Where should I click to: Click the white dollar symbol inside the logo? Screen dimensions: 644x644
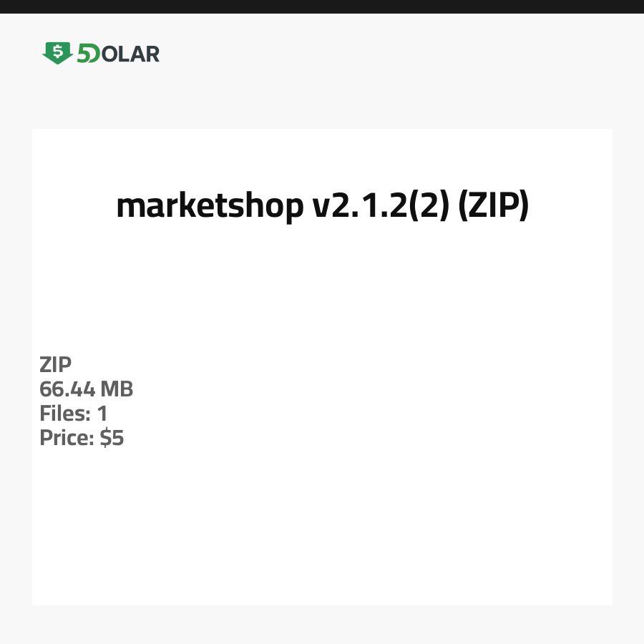click(x=57, y=51)
